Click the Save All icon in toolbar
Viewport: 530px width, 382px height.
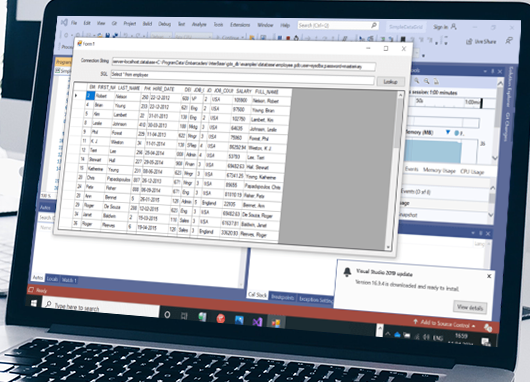(x=115, y=35)
